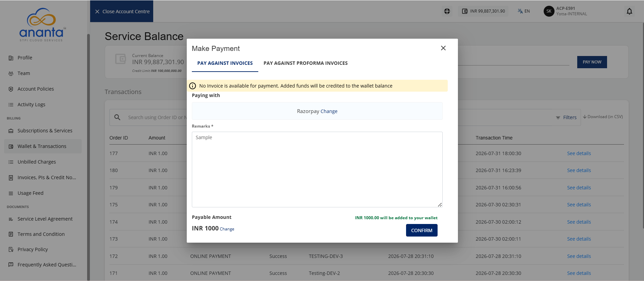This screenshot has height=281, width=644.
Task: Click the Unbilled Charges list icon
Action: [11, 162]
